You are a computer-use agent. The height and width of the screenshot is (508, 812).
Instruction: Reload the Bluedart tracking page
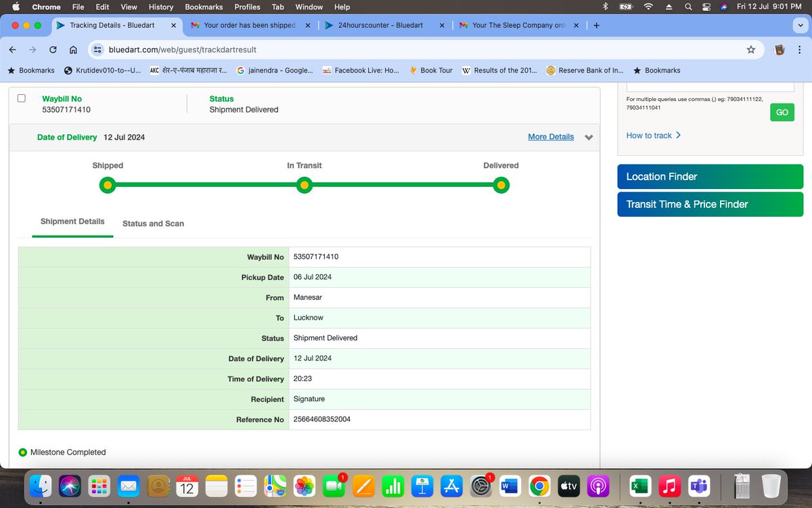coord(53,49)
